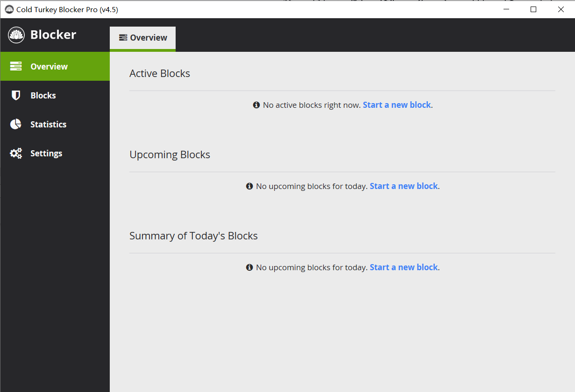Click the Active Blocks heading
575x392 pixels.
point(160,73)
